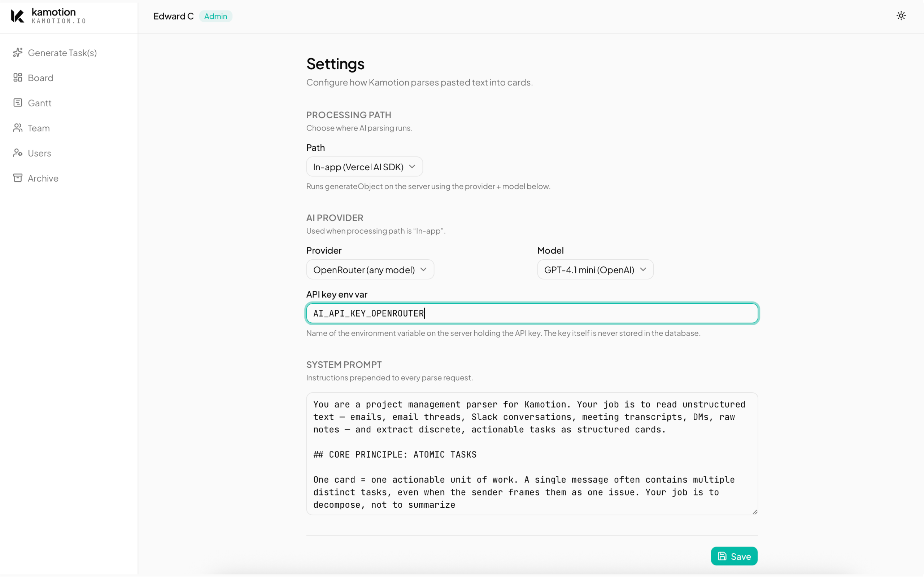Viewport: 924px width, 577px height.
Task: Open the Provider OpenRouter dropdown
Action: (x=370, y=270)
